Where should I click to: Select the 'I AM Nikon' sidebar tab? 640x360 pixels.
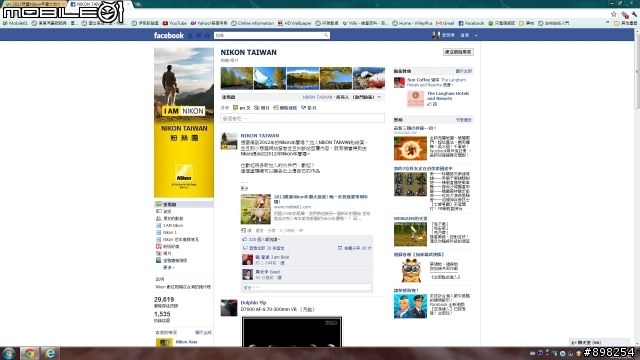pyautogui.click(x=173, y=225)
